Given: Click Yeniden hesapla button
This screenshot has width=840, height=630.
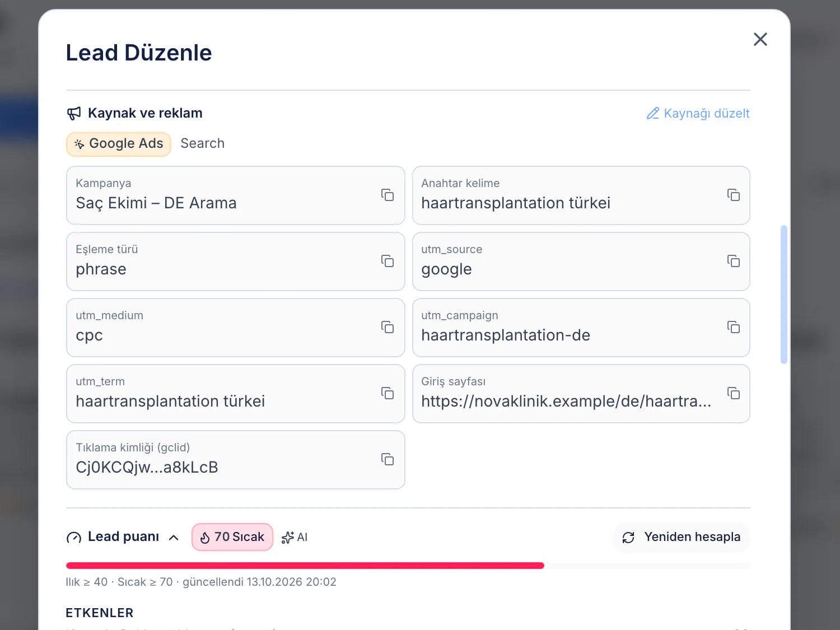Looking at the screenshot, I should coord(682,538).
